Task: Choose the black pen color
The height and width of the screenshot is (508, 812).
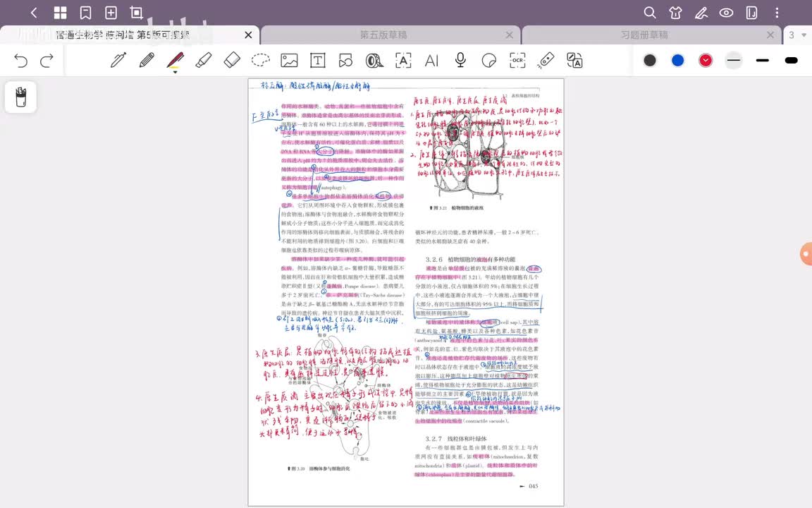Action: [649, 61]
